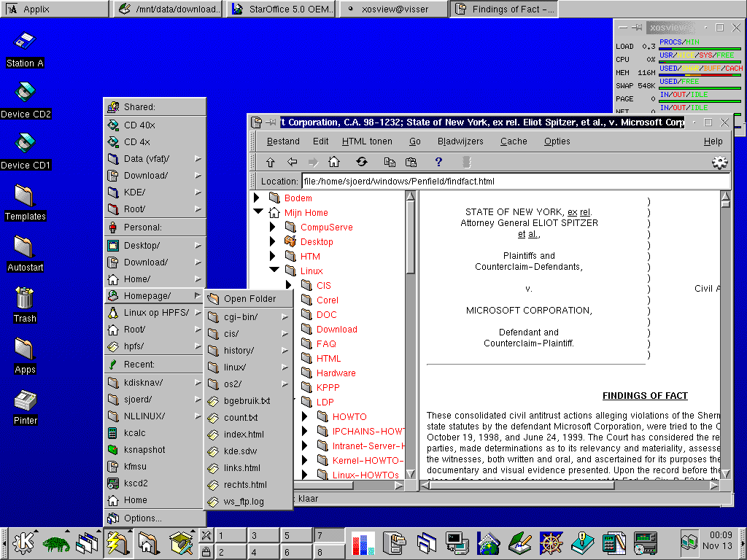747x560 pixels.
Task: Open the Apps desktop folder
Action: [x=25, y=348]
